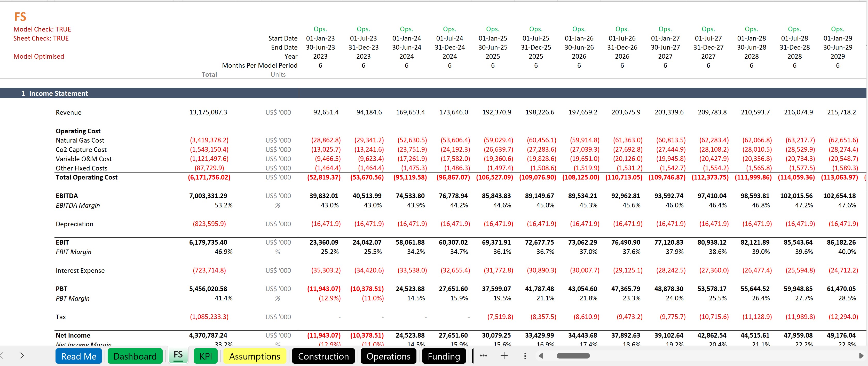
Task: Click the vertical dots tab bar resizer
Action: tap(525, 356)
